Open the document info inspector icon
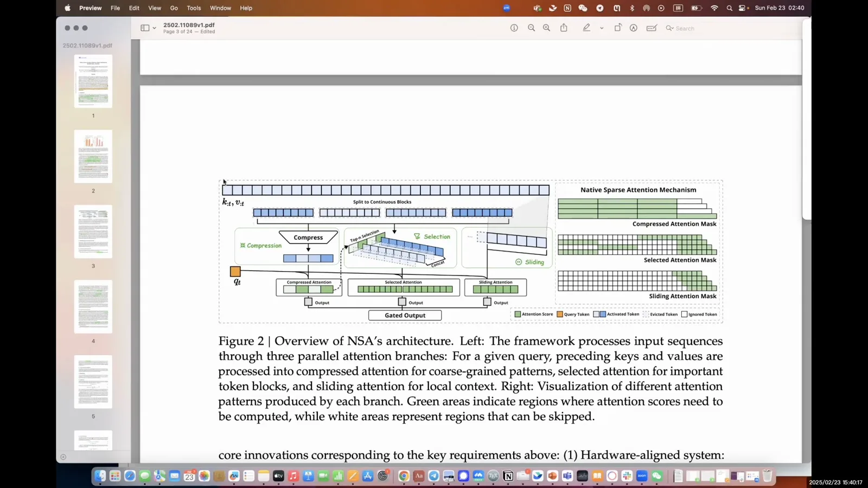 pyautogui.click(x=514, y=28)
